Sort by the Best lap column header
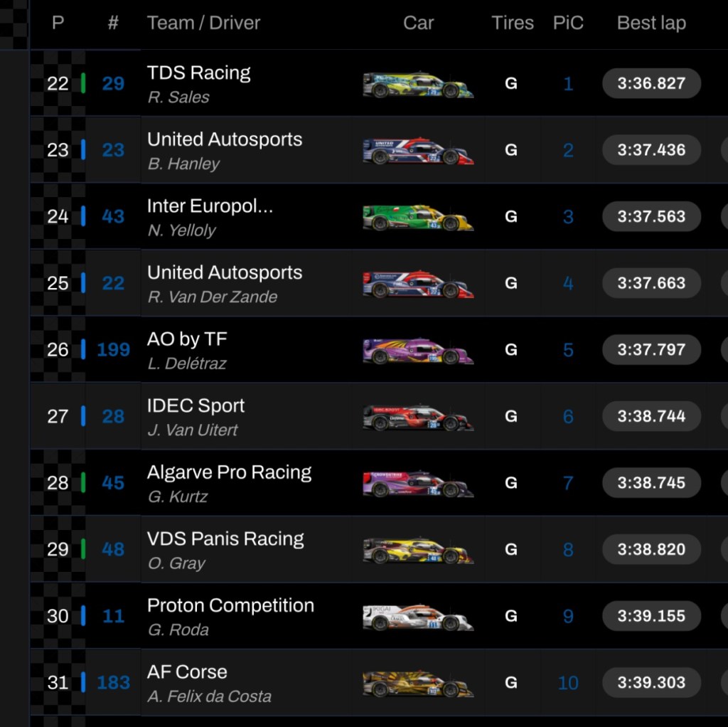This screenshot has height=727, width=728. coord(651,23)
